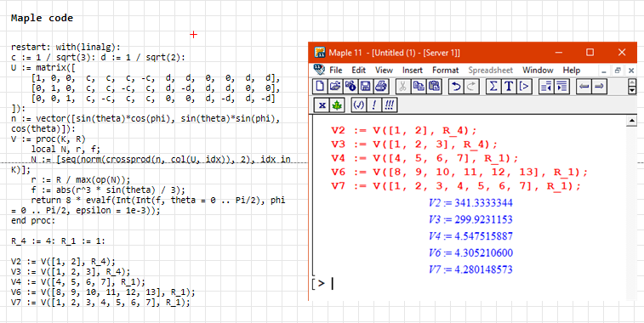The height and width of the screenshot is (323, 644).
Task: Click the scissors Cut icon
Action: click(403, 86)
